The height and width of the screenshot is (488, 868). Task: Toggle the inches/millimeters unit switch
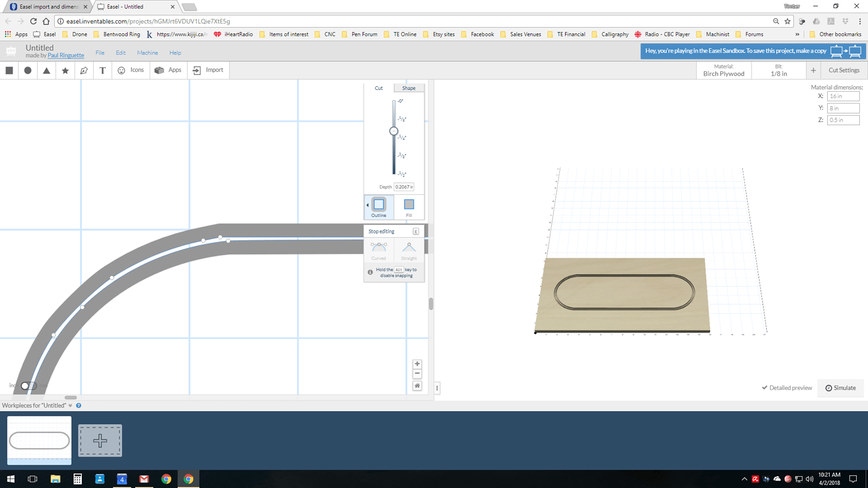[28, 385]
